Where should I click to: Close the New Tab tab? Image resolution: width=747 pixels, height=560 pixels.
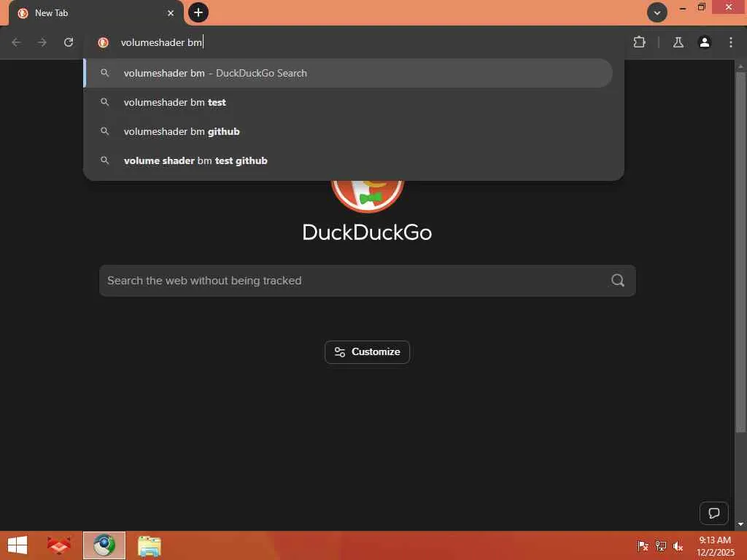[171, 13]
